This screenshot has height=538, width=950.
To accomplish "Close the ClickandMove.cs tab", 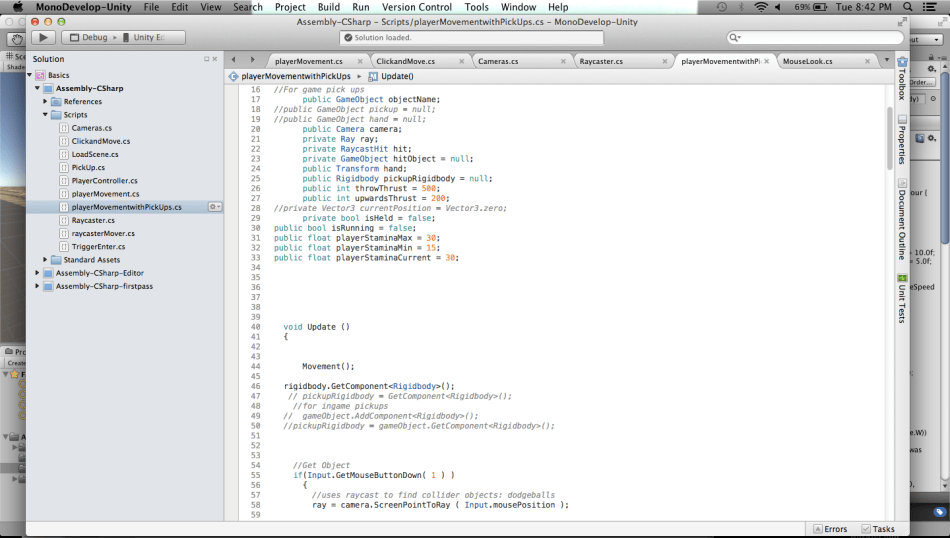I will click(x=462, y=61).
